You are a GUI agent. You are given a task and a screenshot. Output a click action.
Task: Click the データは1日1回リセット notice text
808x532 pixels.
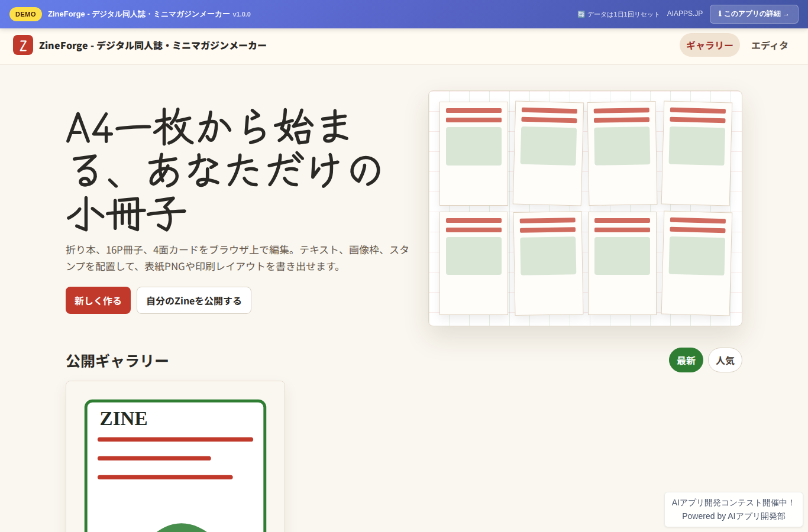[623, 14]
